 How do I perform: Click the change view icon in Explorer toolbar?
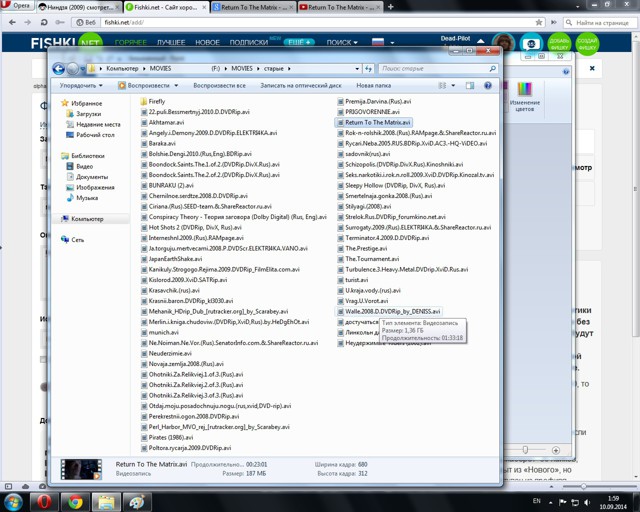pos(442,86)
